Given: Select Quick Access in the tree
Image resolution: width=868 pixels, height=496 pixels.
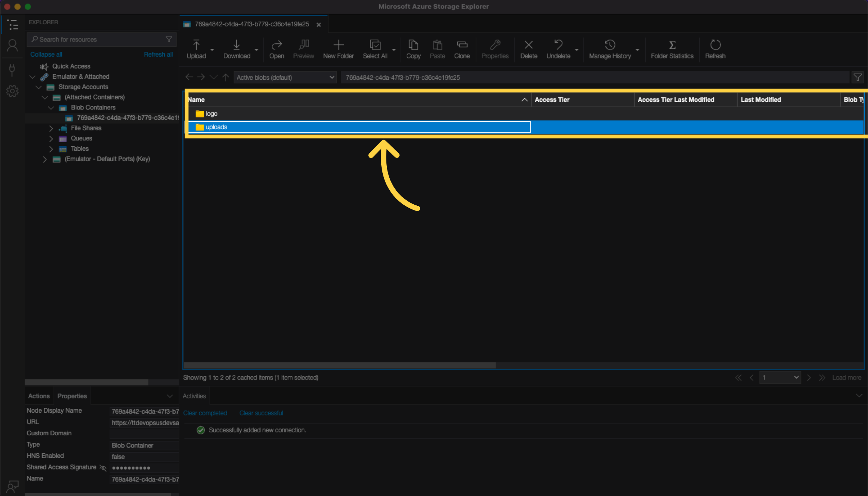Looking at the screenshot, I should coord(71,66).
